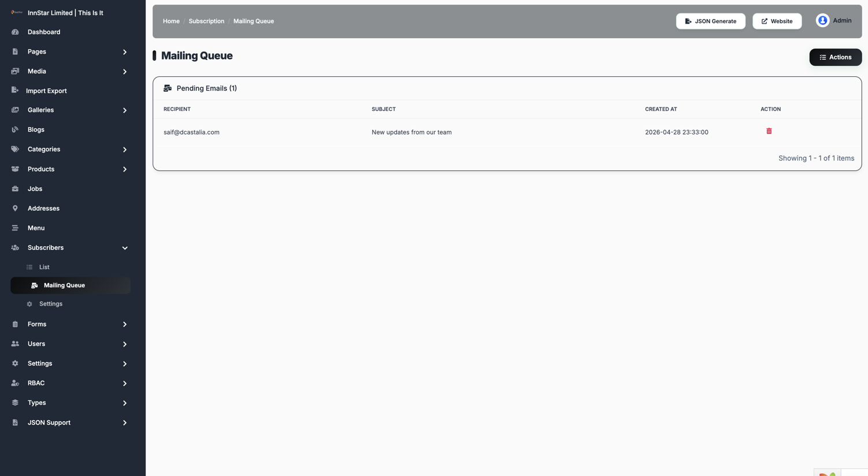
Task: Click the RECIPIENT column header
Action: 177,109
